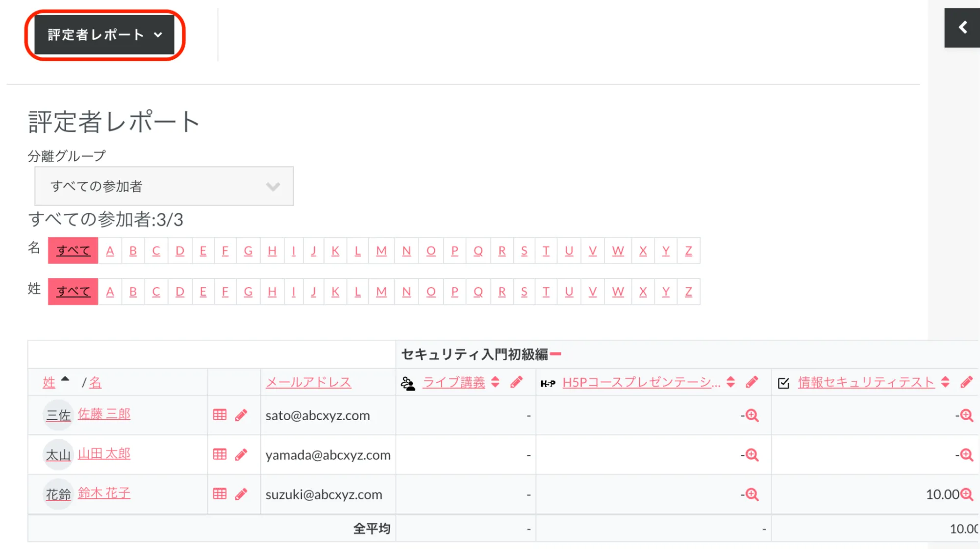The height and width of the screenshot is (549, 980).
Task: Open the 評定者レポート dropdown menu
Action: (x=104, y=35)
